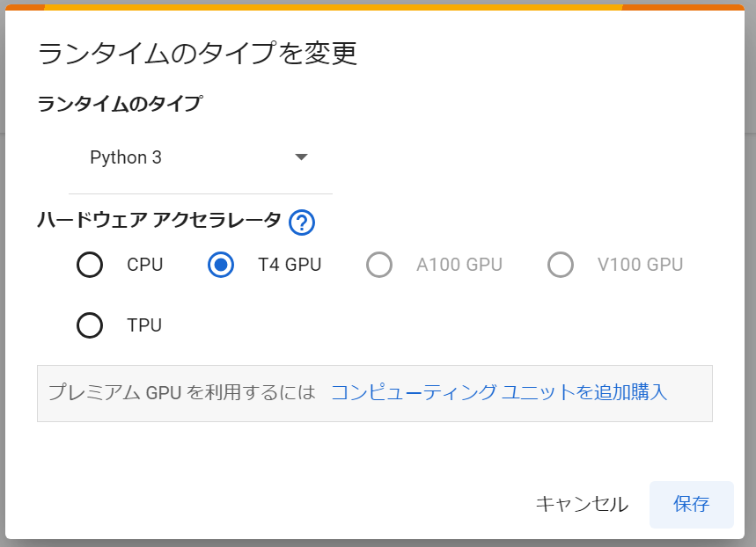Screen dimensions: 756x547
Task: Choose the A100 GPU radio option
Action: pos(379,265)
